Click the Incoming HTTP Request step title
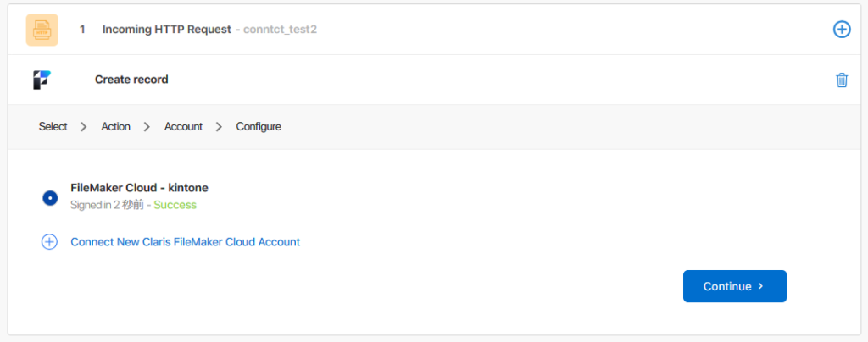Viewport: 868px width, 342px height. click(x=166, y=30)
